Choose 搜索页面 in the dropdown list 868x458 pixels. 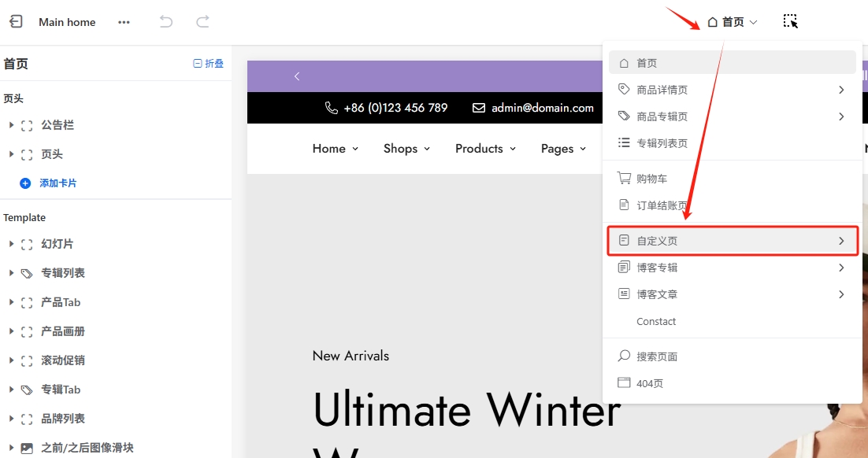click(657, 356)
